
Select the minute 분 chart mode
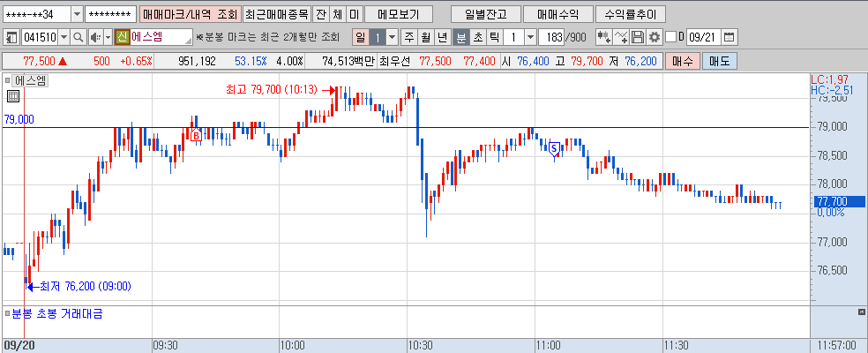[460, 37]
